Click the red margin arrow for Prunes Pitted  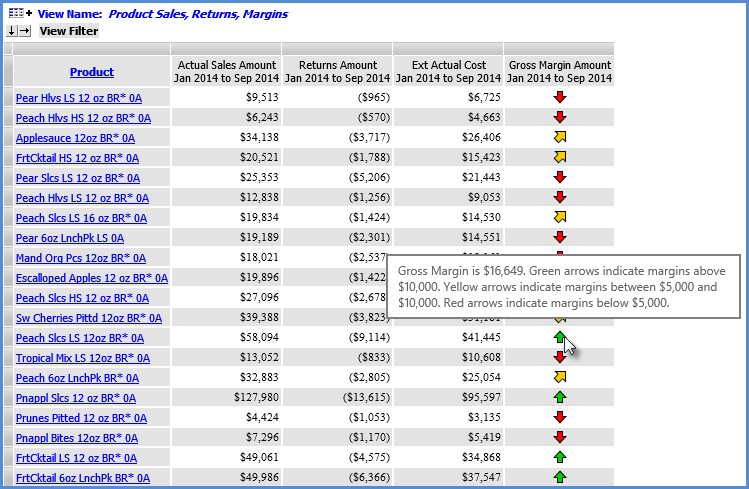tap(559, 417)
